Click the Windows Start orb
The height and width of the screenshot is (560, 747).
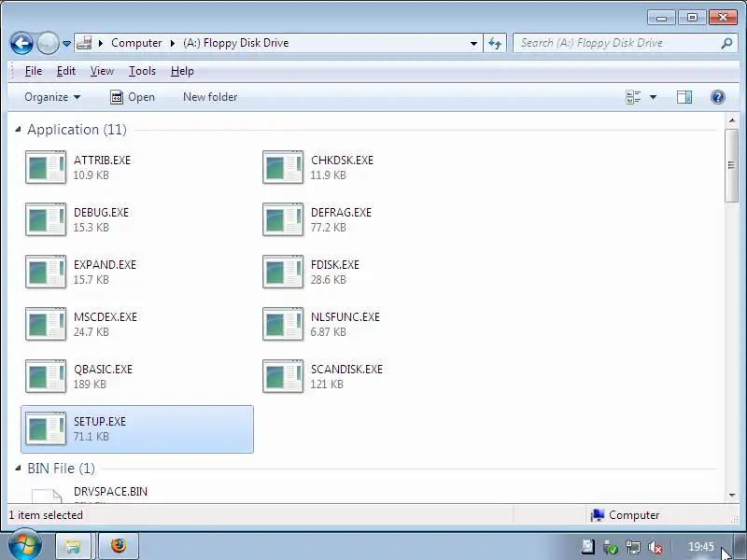pos(24,545)
